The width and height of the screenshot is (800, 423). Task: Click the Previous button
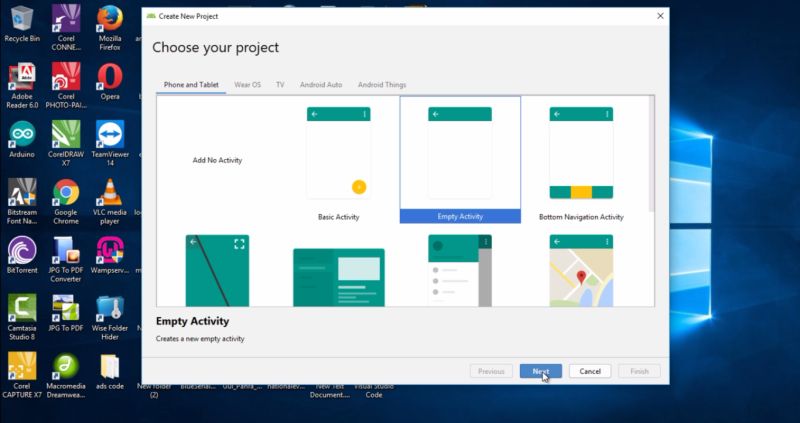(x=491, y=371)
